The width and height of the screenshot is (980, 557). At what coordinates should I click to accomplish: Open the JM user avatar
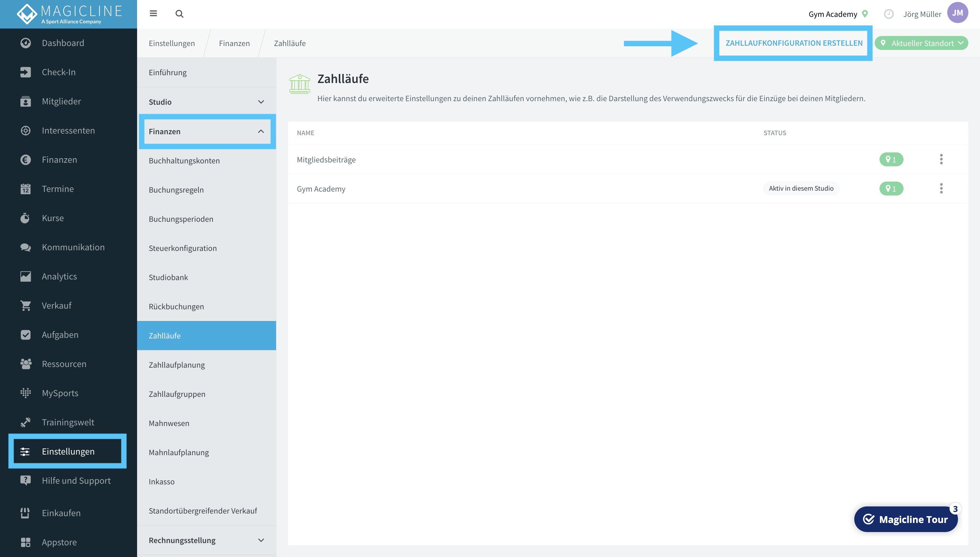click(957, 13)
